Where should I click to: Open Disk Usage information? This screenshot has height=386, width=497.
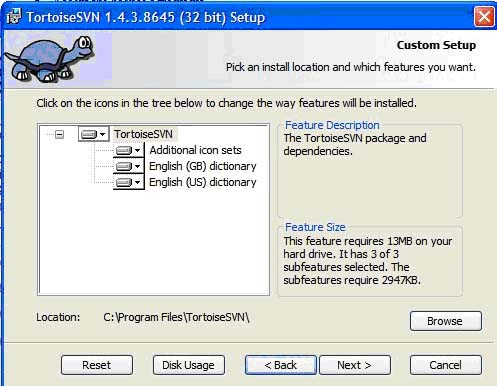pos(189,365)
